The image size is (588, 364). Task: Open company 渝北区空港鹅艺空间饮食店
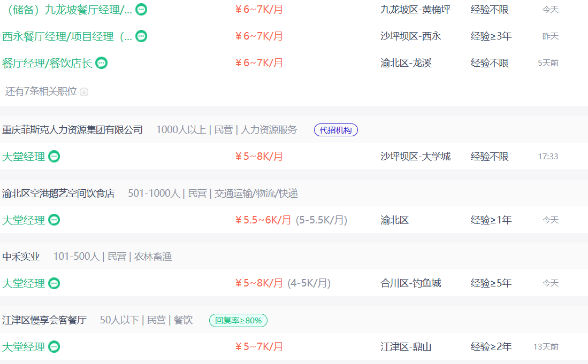[58, 193]
